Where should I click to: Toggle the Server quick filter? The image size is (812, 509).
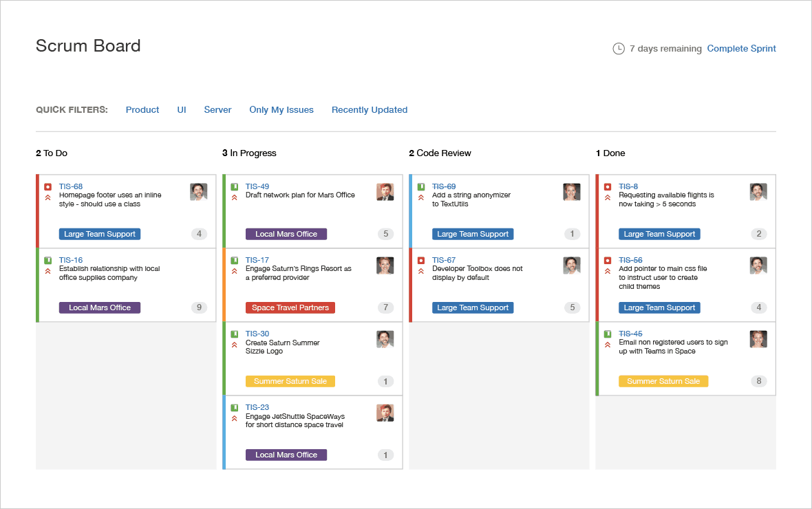click(217, 110)
